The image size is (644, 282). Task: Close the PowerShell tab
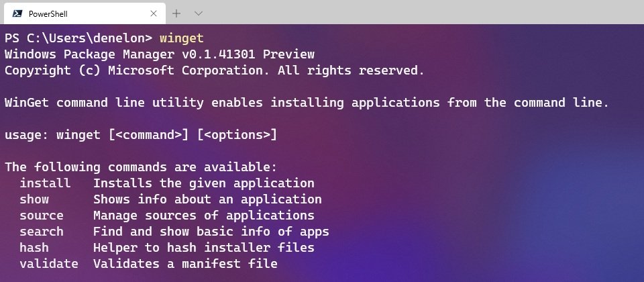coord(154,13)
